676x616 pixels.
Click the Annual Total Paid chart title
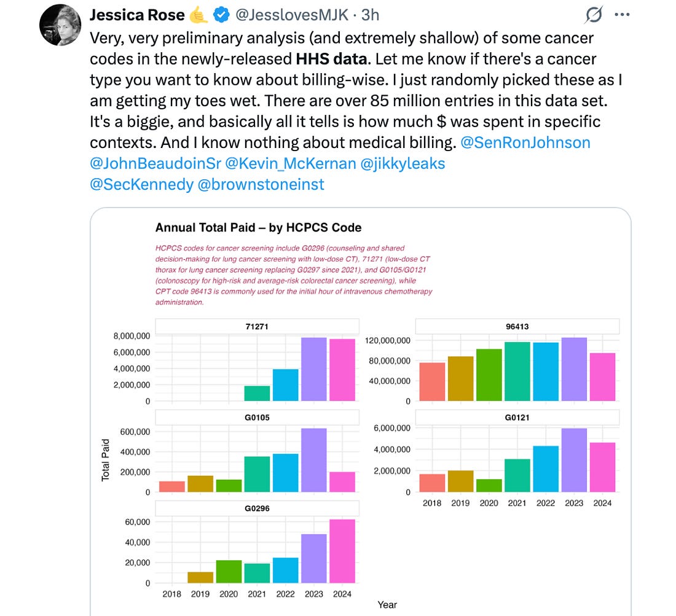click(258, 228)
